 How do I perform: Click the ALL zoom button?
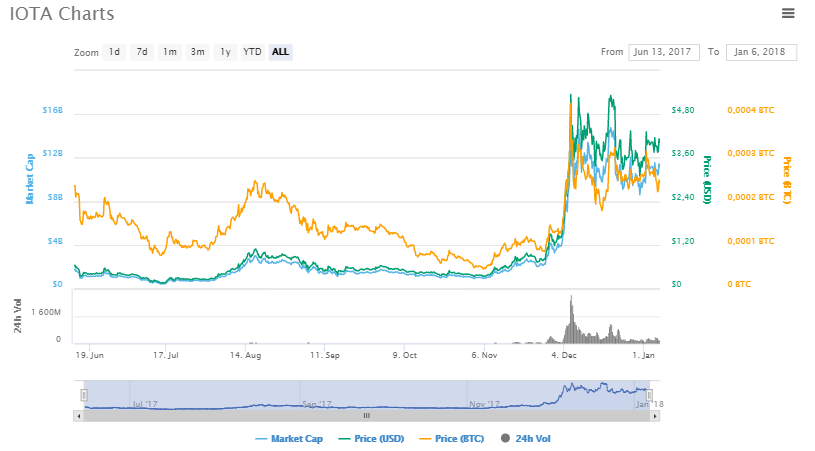click(x=281, y=52)
